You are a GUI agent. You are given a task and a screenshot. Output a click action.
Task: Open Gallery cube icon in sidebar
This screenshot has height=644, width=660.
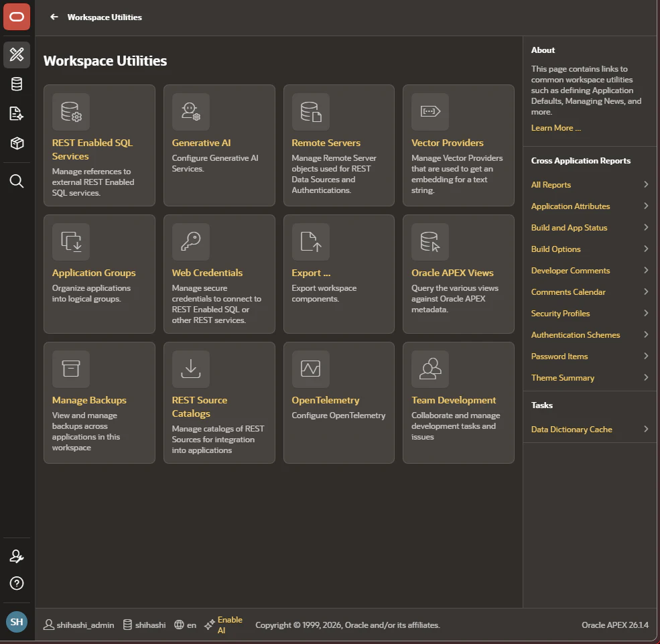click(17, 143)
